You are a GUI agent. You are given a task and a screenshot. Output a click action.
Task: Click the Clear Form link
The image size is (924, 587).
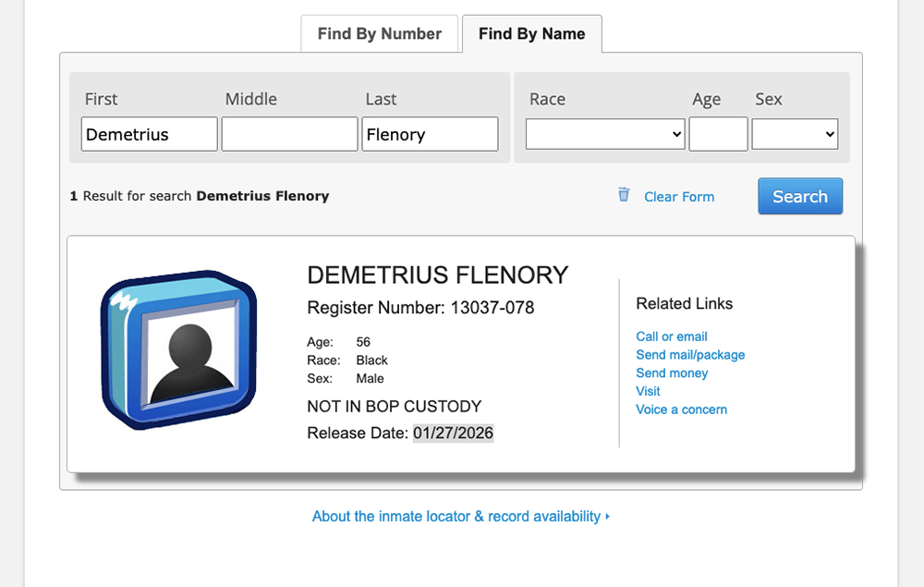(679, 196)
